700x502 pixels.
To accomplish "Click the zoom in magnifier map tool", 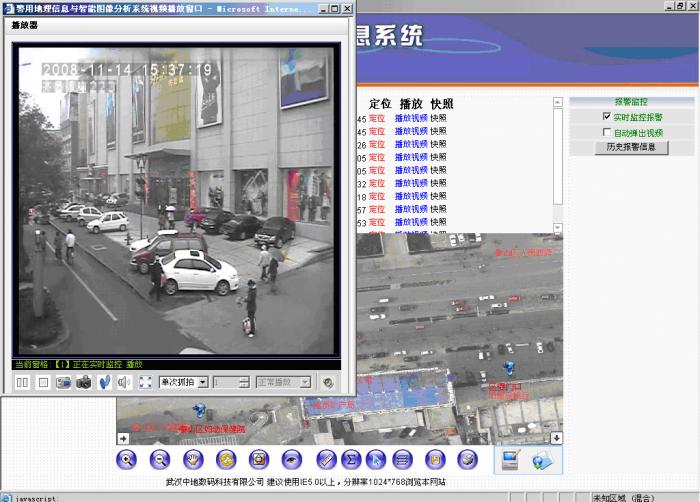I will [x=126, y=459].
